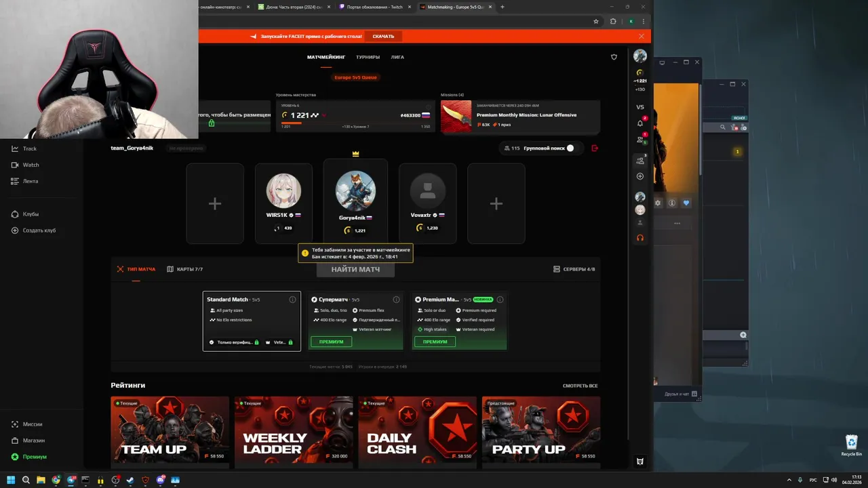Open Премиум in the left sidebar

[x=29, y=457]
